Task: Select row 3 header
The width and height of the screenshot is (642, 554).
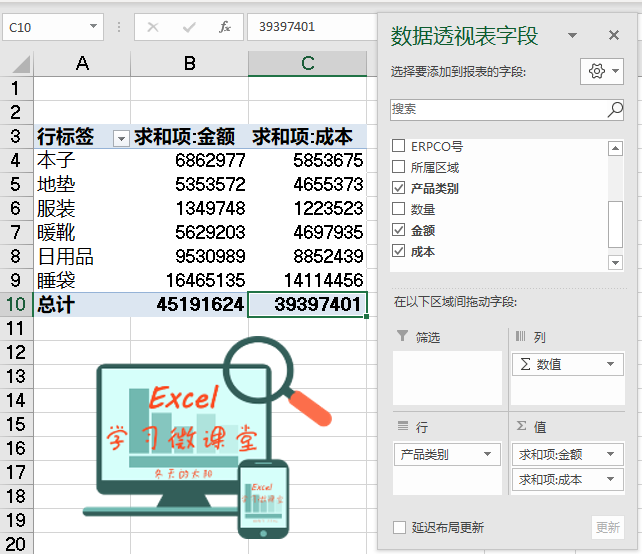Action: point(16,136)
